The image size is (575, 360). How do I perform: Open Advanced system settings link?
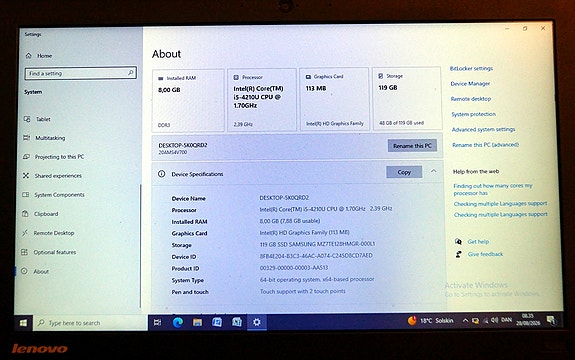(483, 129)
